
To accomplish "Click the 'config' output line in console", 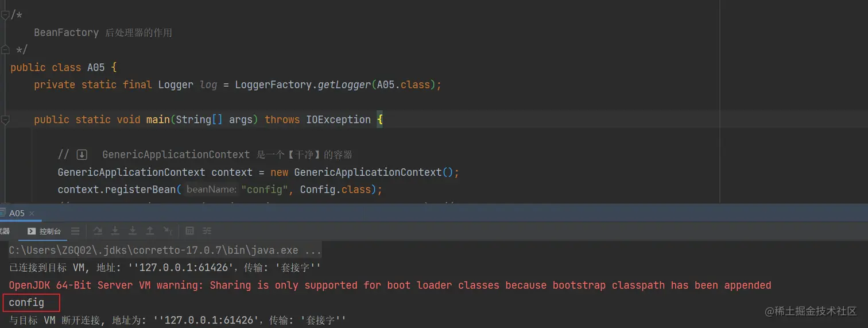I will tap(26, 302).
